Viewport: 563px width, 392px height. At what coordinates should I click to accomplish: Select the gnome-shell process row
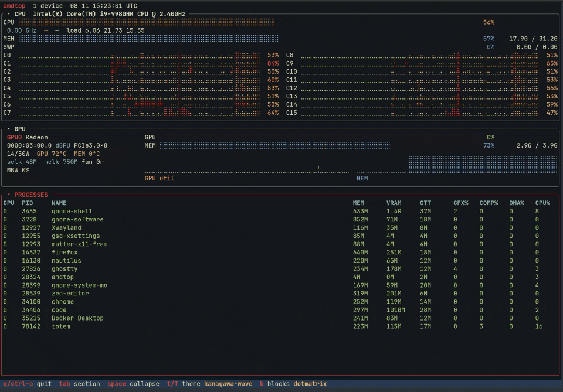tap(281, 212)
